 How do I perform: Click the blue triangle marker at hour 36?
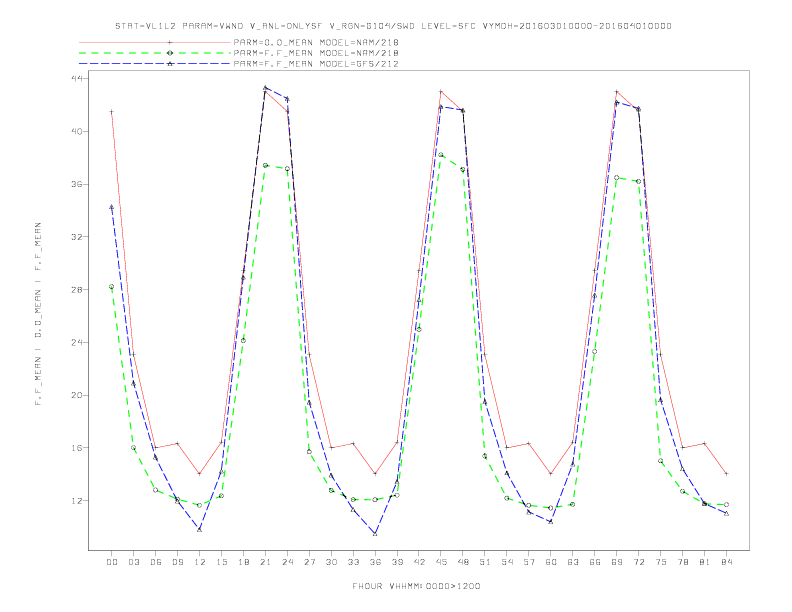coord(375,533)
